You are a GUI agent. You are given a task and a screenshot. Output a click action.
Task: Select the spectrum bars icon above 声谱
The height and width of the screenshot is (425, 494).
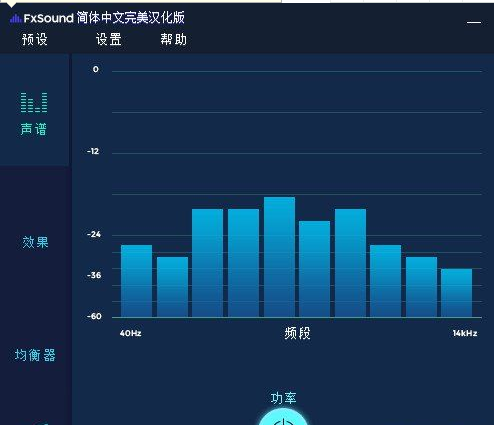click(34, 102)
